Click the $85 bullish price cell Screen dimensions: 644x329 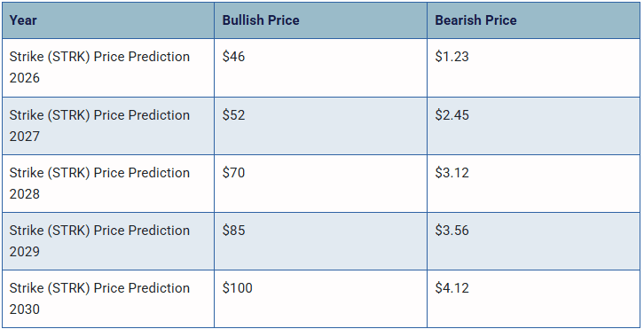click(320, 241)
